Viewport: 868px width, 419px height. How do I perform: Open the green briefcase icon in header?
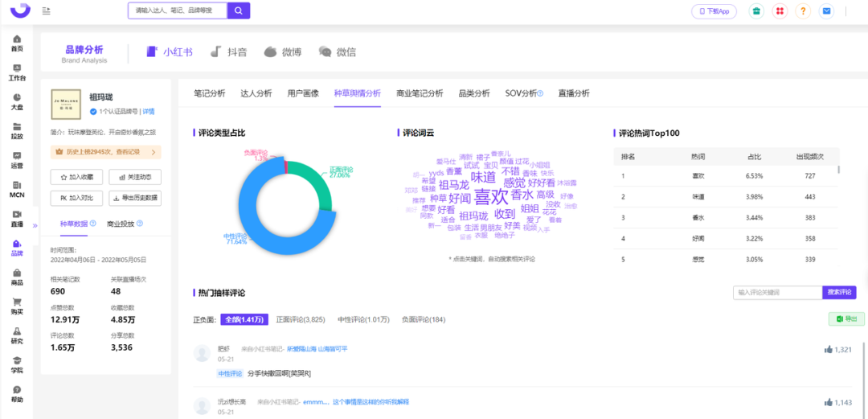tap(756, 11)
